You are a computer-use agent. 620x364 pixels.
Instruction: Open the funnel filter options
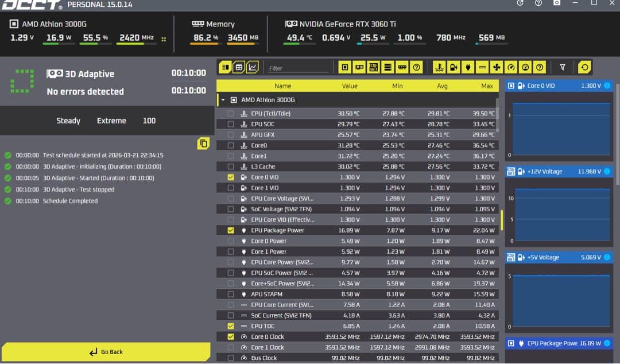coord(562,67)
